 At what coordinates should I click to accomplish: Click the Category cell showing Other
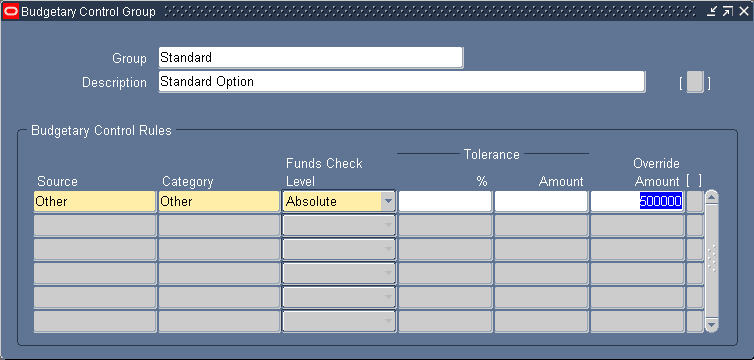point(219,201)
